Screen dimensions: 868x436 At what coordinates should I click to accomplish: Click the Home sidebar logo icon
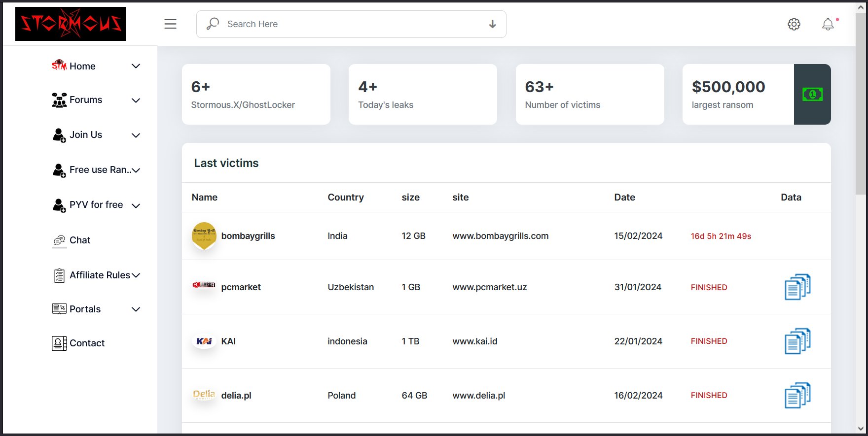pos(59,65)
